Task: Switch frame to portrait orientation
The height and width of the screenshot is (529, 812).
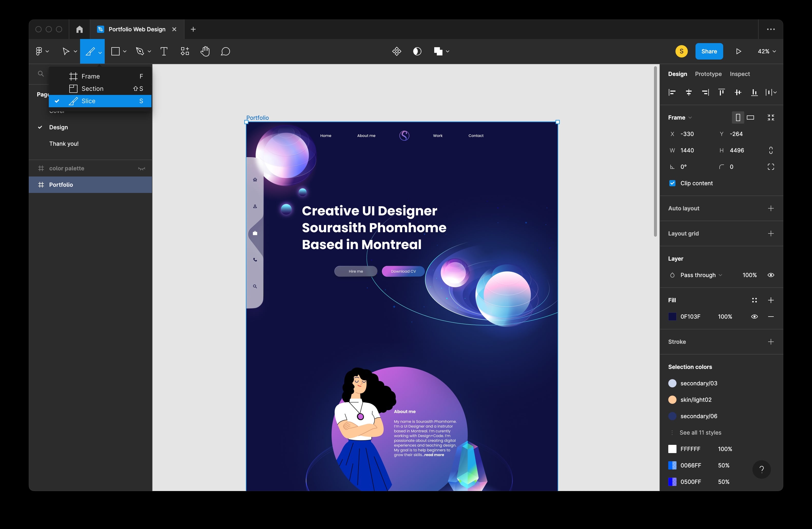Action: pyautogui.click(x=738, y=117)
